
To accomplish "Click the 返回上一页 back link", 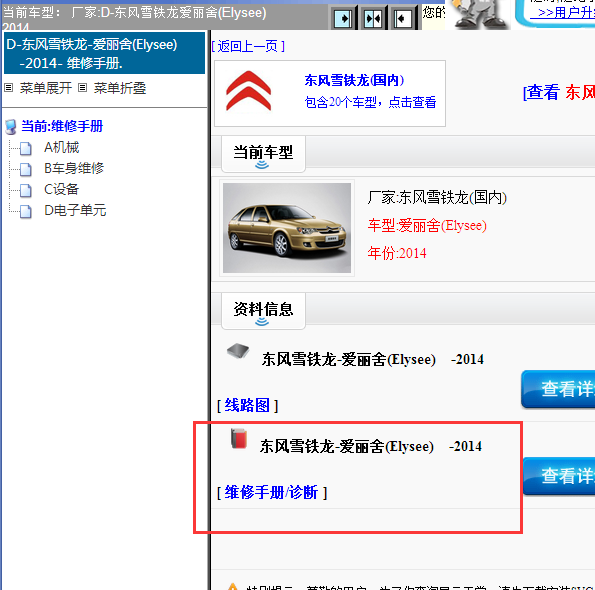I will [248, 46].
